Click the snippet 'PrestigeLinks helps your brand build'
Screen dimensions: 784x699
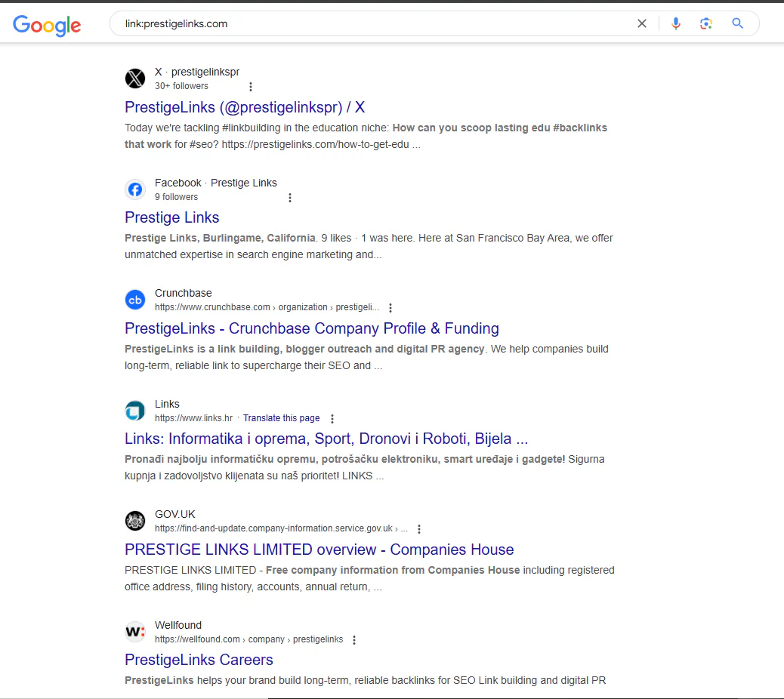[x=365, y=681]
